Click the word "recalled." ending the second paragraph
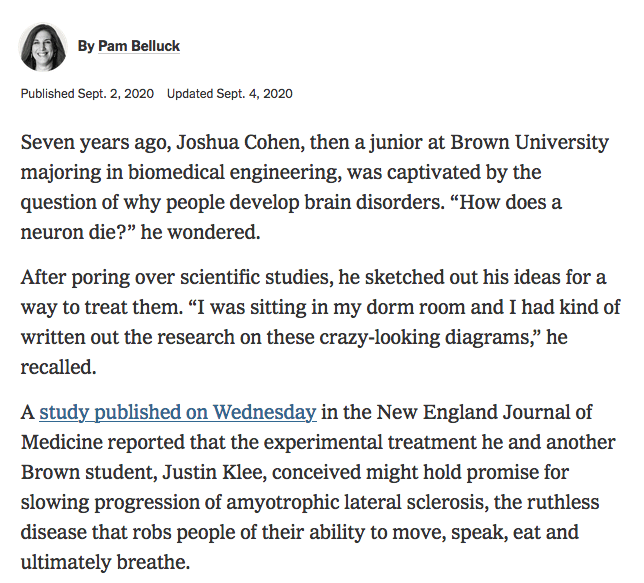 pyautogui.click(x=60, y=365)
